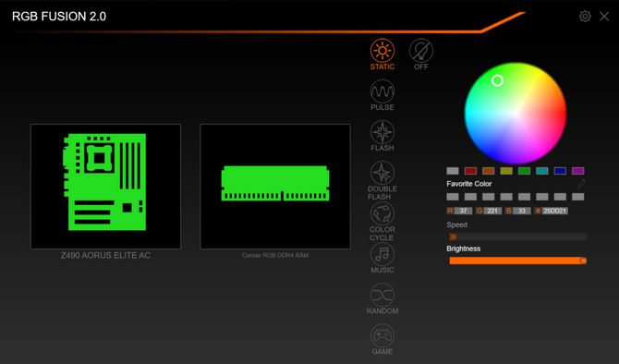Viewport: 619px width, 364px height.
Task: Click the hex color code field
Action: coord(554,211)
